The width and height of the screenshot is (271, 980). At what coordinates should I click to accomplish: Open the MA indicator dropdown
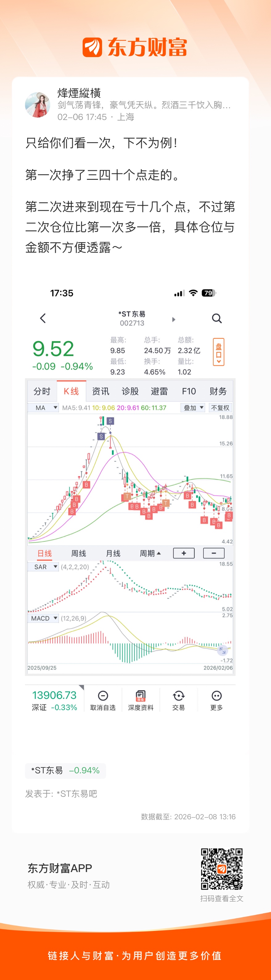[x=43, y=408]
